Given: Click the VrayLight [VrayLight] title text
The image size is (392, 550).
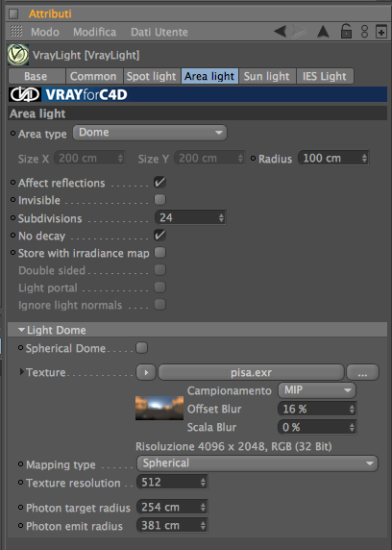Looking at the screenshot, I should click(86, 55).
